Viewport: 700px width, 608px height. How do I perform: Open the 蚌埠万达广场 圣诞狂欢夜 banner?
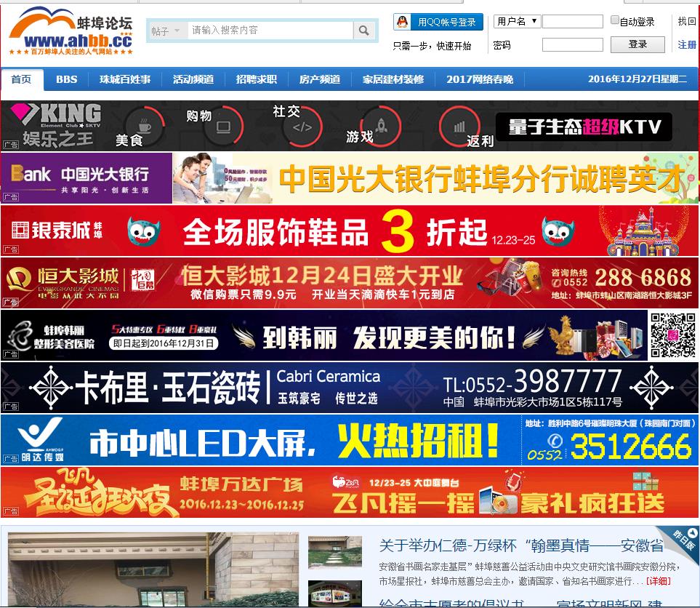(350, 492)
